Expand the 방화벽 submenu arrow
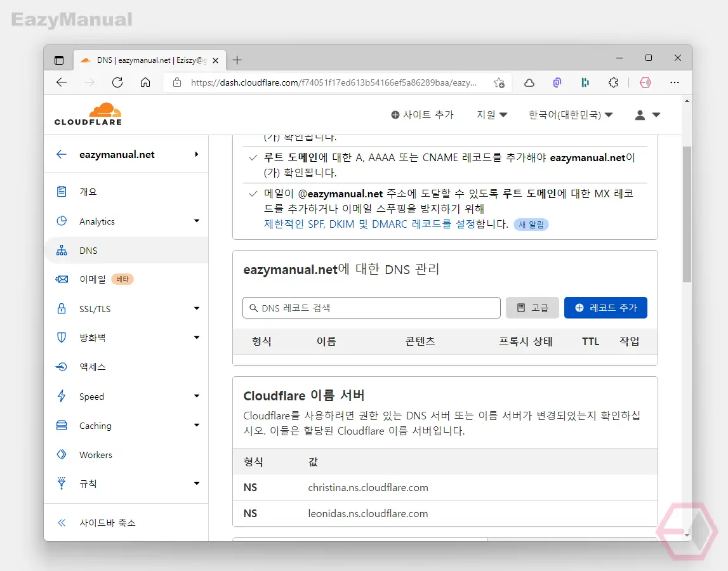The height and width of the screenshot is (571, 728). pos(197,338)
